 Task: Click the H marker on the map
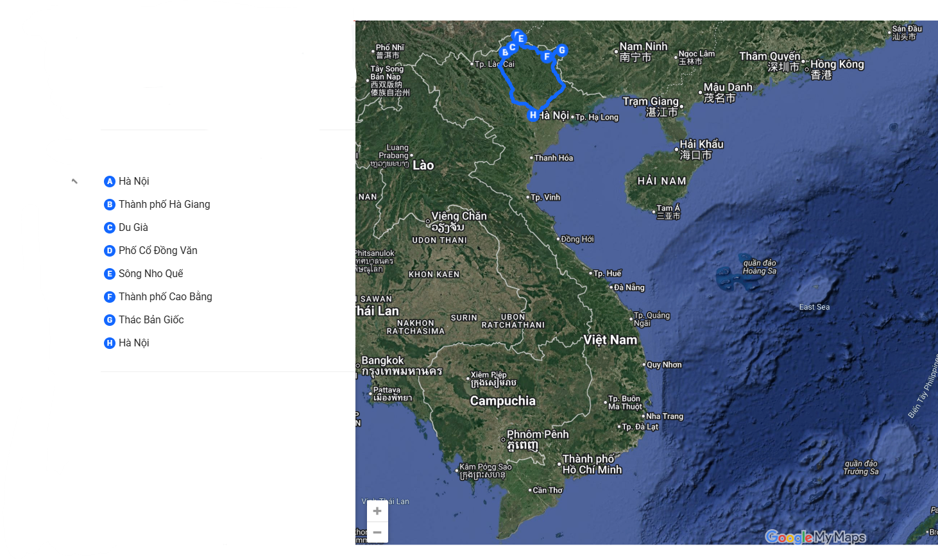click(533, 115)
